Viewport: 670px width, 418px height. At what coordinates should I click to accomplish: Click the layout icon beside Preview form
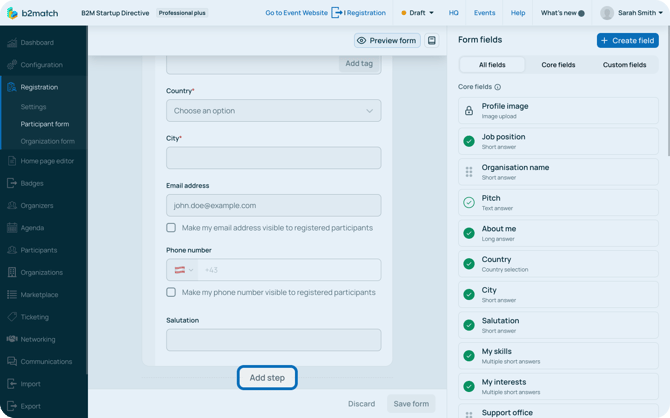pyautogui.click(x=432, y=41)
